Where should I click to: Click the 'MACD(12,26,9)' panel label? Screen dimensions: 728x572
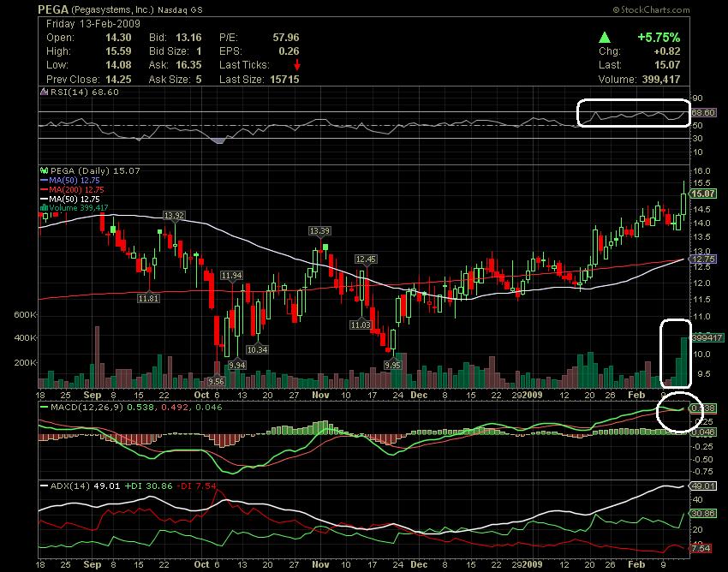point(85,408)
